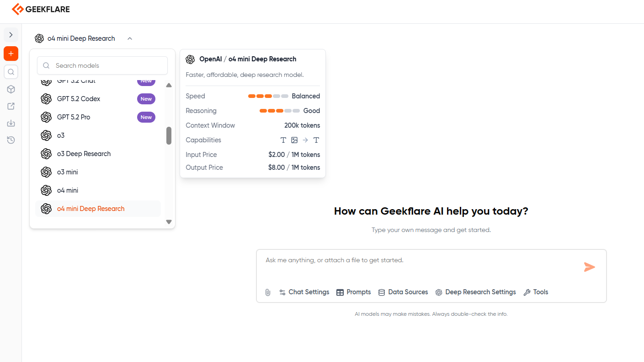The width and height of the screenshot is (644, 362).
Task: Open the sidebar search icon
Action: click(11, 72)
